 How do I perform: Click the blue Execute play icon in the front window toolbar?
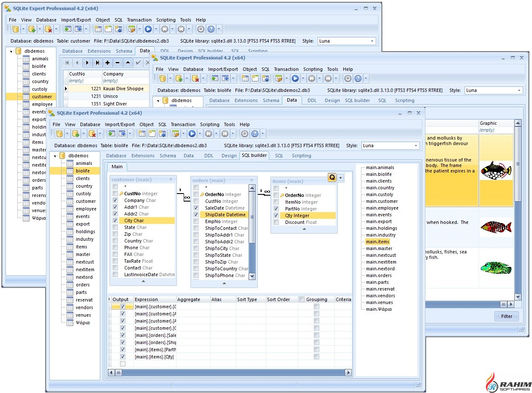(192, 134)
